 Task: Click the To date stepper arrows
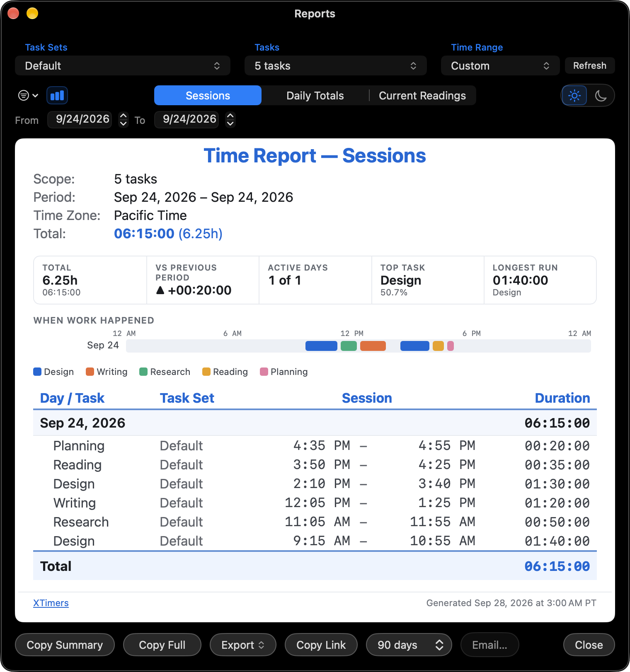[x=230, y=120]
